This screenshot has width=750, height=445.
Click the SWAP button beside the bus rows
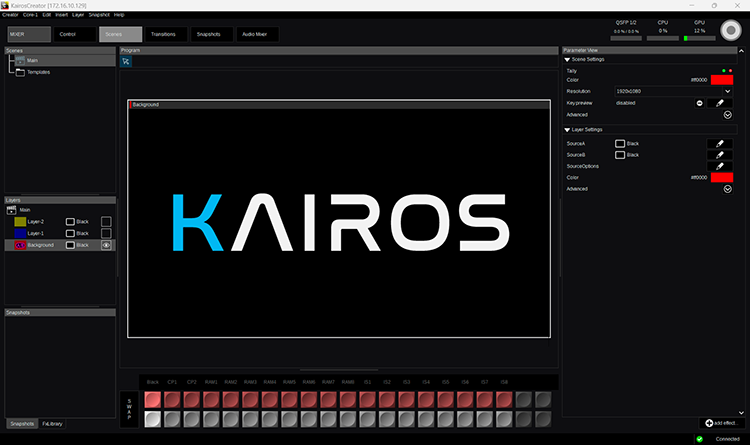pyautogui.click(x=129, y=410)
